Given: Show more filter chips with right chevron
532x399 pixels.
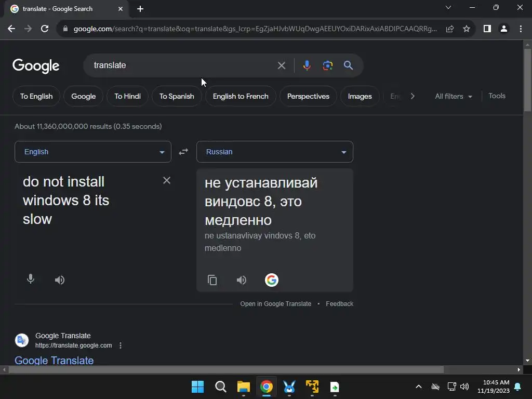Looking at the screenshot, I should coord(413,96).
